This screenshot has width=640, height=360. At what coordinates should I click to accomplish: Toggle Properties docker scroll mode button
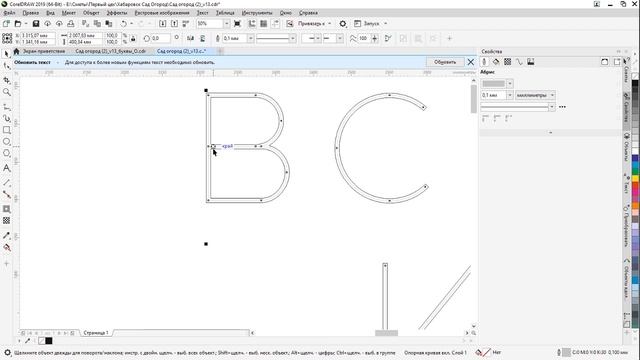[605, 62]
